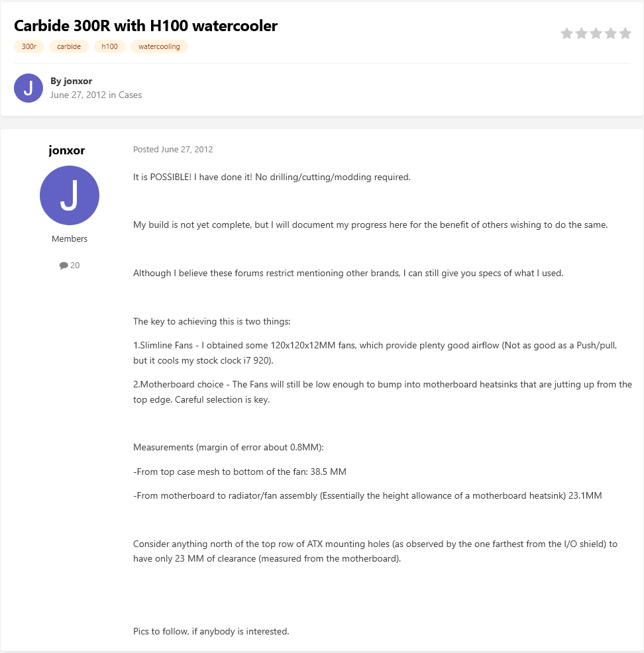Click the topic title Carbide 300R with H100 watercooler
The image size is (644, 653).
click(x=146, y=26)
